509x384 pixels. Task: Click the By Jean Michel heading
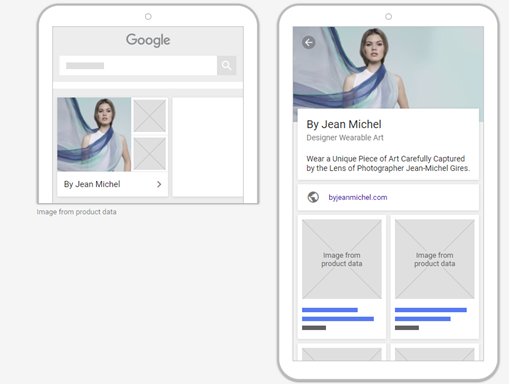coord(344,124)
